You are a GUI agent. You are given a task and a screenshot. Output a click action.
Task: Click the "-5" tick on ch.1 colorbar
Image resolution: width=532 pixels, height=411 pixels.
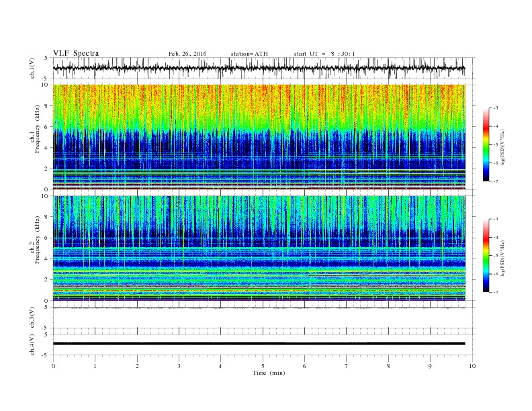pyautogui.click(x=496, y=145)
